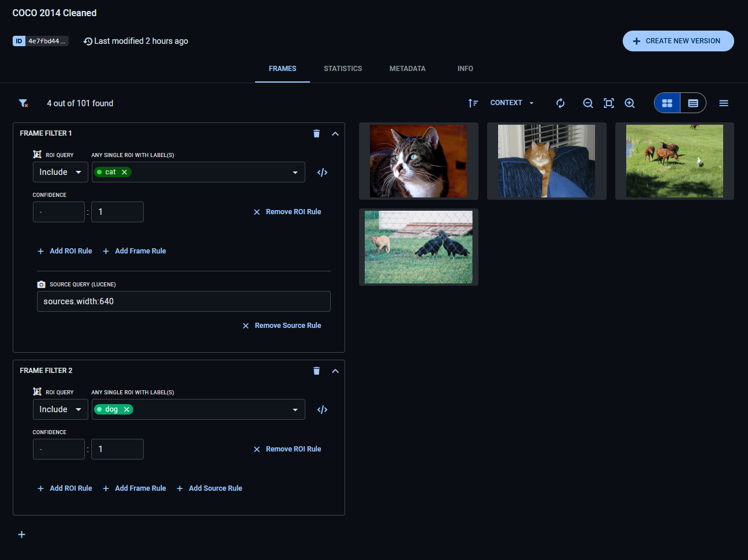Viewport: 748px width, 560px height.
Task: Refresh the frames view
Action: pyautogui.click(x=560, y=103)
